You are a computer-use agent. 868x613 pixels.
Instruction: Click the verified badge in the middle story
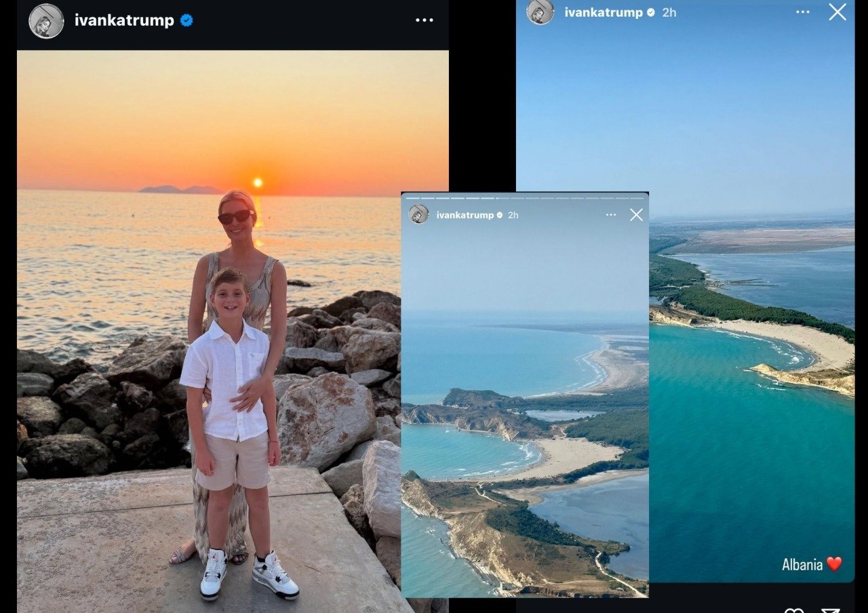(500, 215)
